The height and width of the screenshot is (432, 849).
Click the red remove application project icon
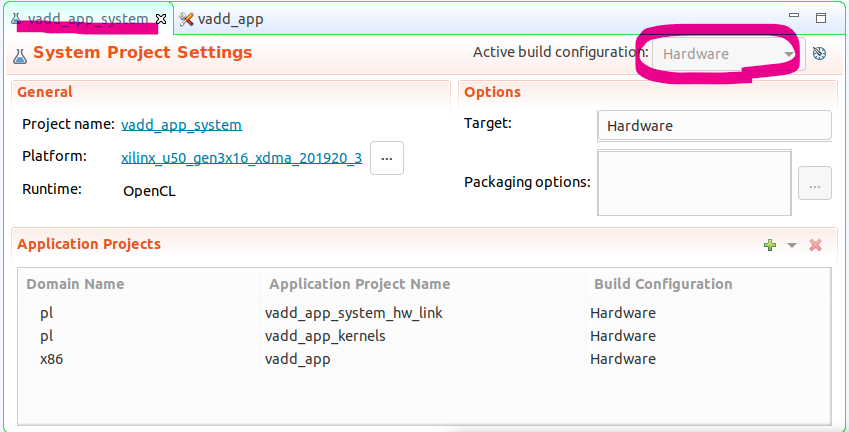(x=815, y=245)
